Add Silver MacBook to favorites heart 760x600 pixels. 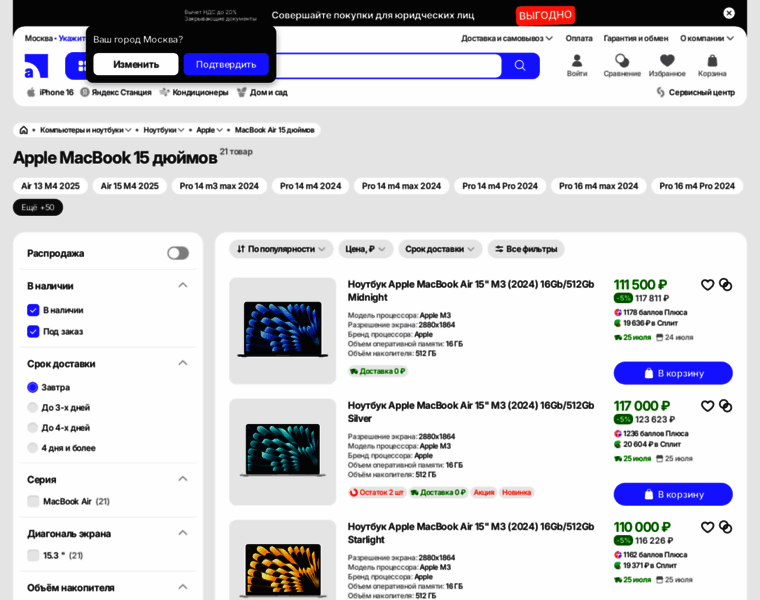(x=707, y=406)
